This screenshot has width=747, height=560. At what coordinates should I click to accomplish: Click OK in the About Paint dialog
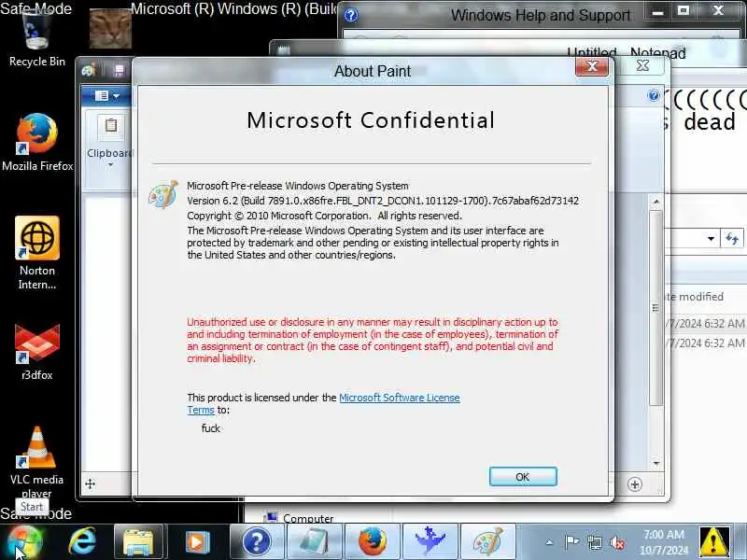pyautogui.click(x=523, y=477)
